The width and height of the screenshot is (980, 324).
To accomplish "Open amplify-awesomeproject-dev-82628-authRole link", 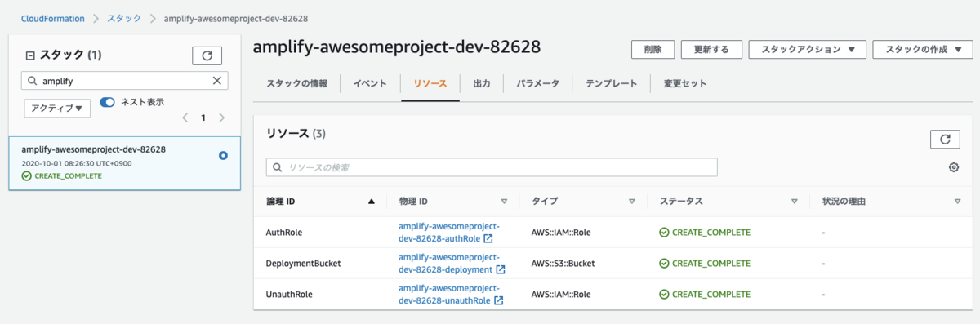I will point(448,232).
